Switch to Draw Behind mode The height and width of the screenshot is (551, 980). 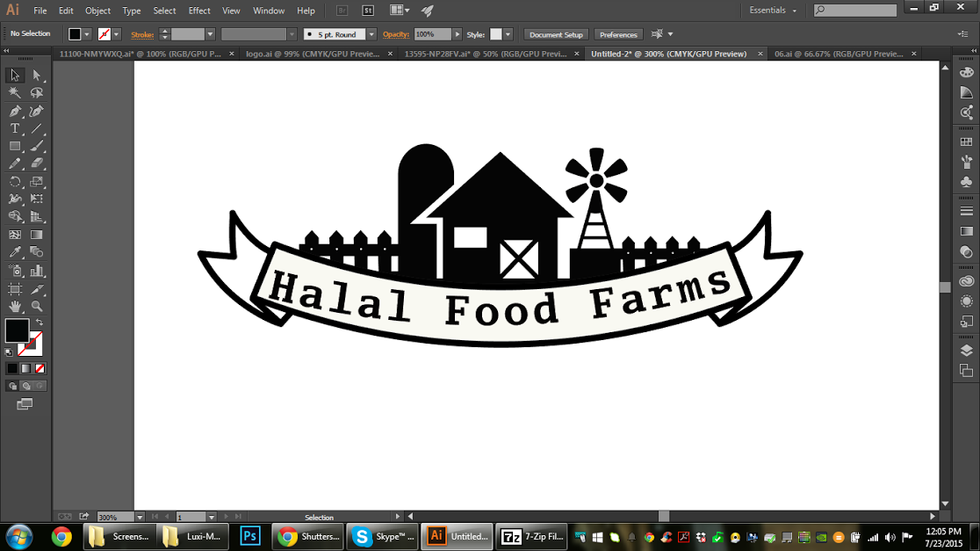(26, 386)
